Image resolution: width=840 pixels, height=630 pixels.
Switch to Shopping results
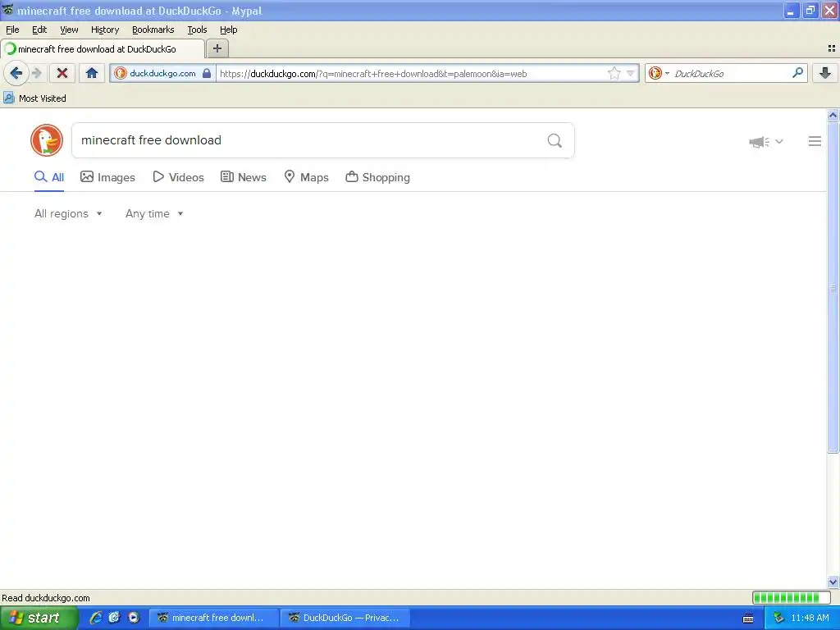point(377,177)
